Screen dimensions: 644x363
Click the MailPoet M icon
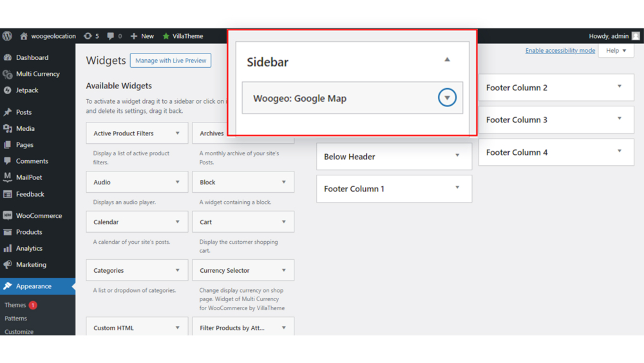(7, 177)
